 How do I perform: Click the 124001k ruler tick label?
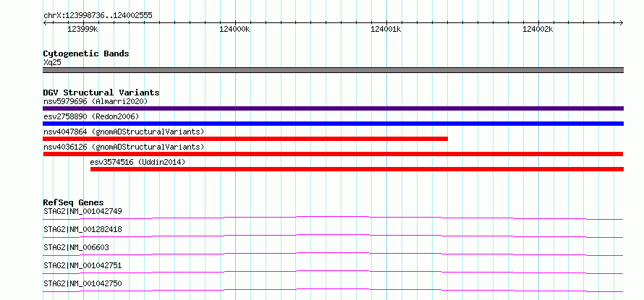[x=386, y=30]
